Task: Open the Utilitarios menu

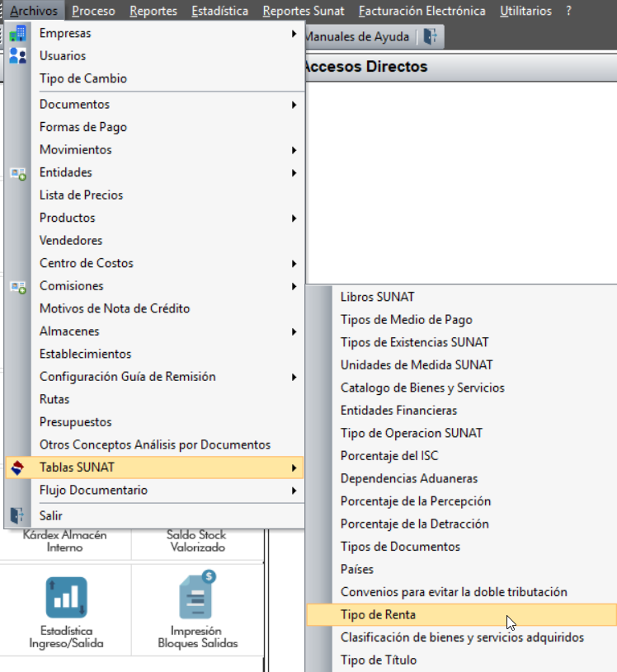Action: [x=525, y=11]
